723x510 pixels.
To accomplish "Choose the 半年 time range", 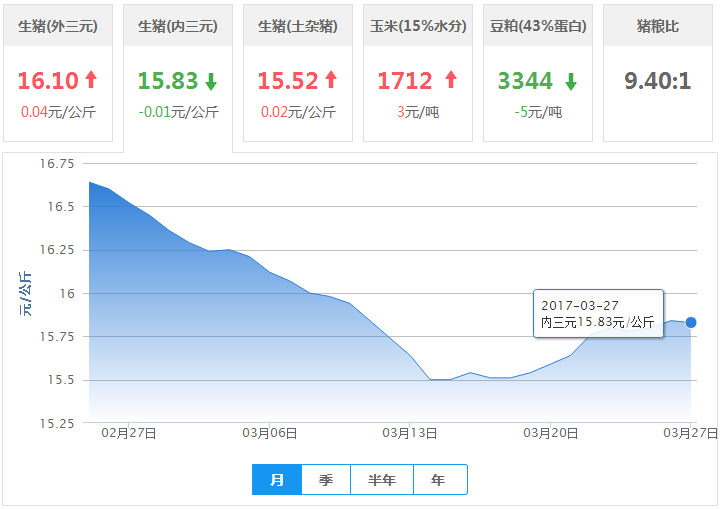I will pyautogui.click(x=382, y=480).
